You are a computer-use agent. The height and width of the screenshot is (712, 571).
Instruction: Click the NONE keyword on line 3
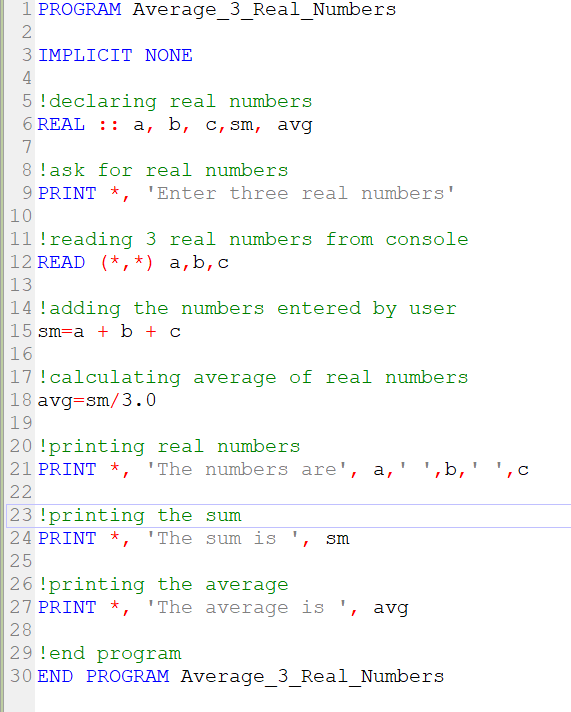click(169, 55)
